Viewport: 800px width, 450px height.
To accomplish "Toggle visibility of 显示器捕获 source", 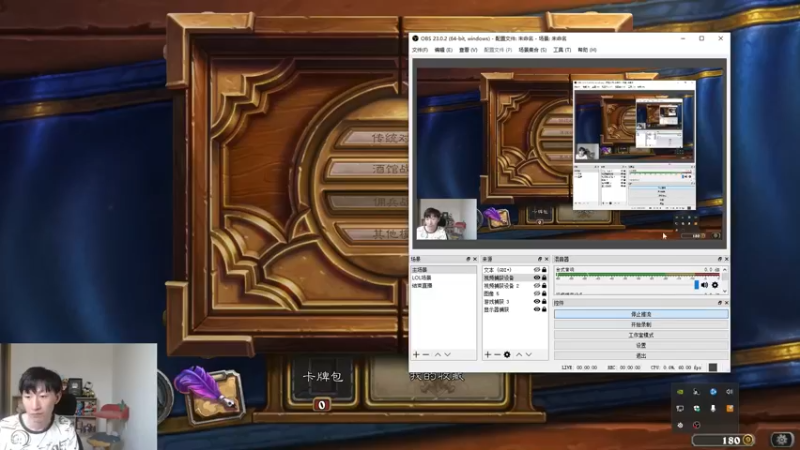I will (537, 310).
